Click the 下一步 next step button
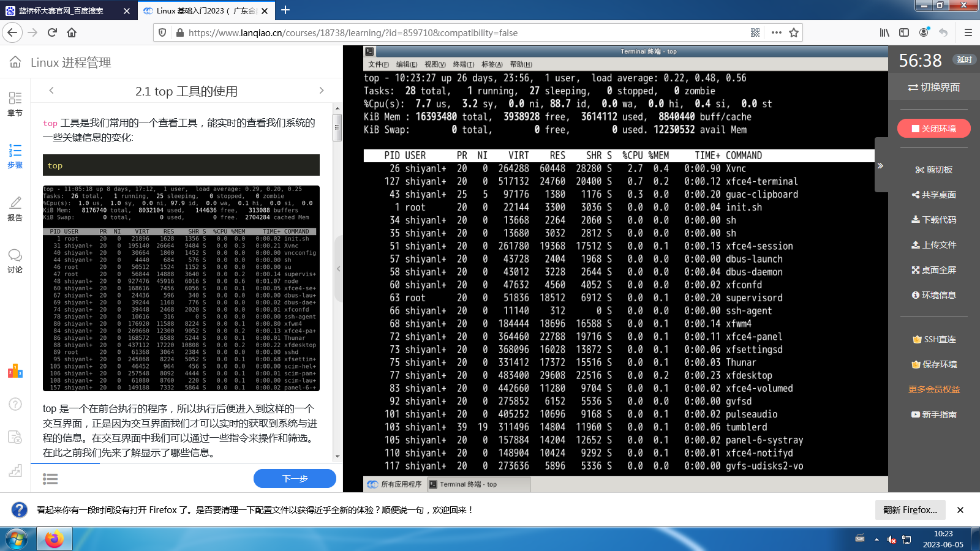 point(295,479)
